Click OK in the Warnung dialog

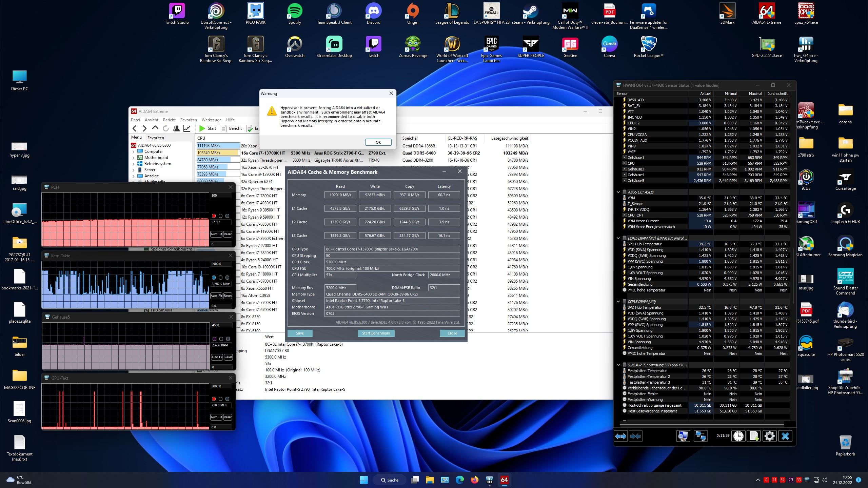click(x=378, y=142)
